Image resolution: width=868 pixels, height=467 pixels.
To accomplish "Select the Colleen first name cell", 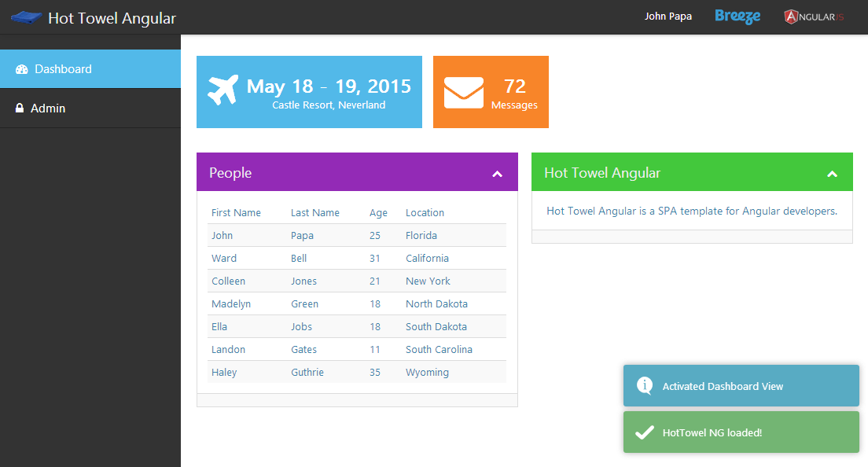I will tap(228, 281).
